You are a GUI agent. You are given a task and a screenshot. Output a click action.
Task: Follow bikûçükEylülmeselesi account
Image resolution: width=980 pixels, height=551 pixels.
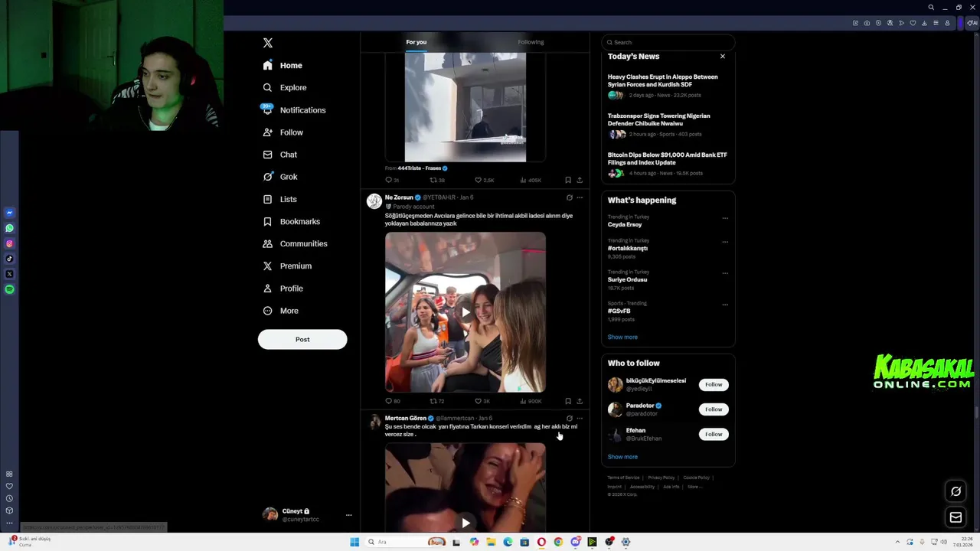[714, 384]
